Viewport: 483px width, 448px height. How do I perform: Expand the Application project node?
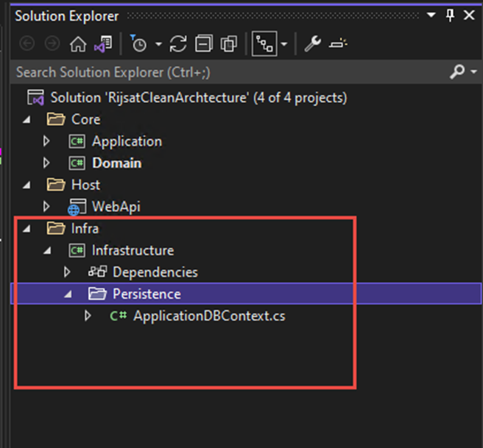[47, 141]
